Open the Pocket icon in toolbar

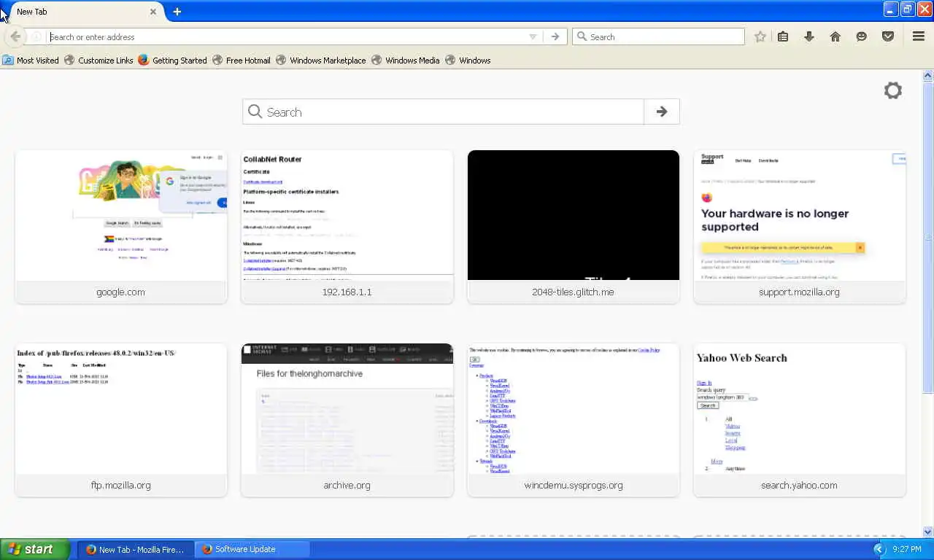pyautogui.click(x=888, y=36)
